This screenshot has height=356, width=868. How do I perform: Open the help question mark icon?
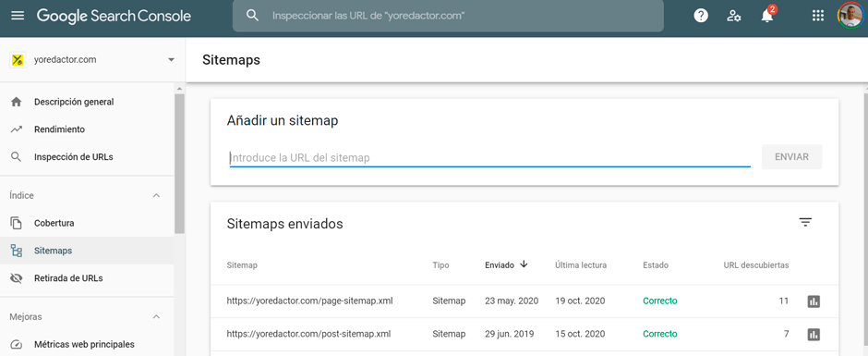click(x=701, y=16)
